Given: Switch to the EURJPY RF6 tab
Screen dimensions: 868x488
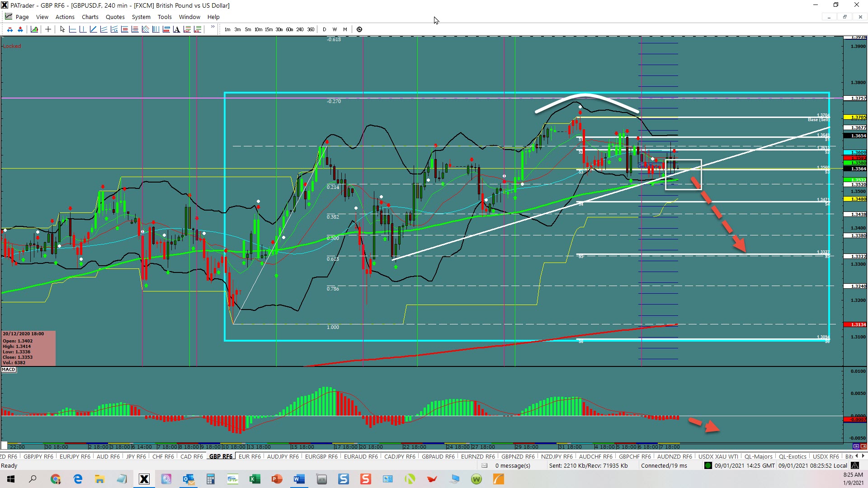Looking at the screenshot, I should (75, 456).
